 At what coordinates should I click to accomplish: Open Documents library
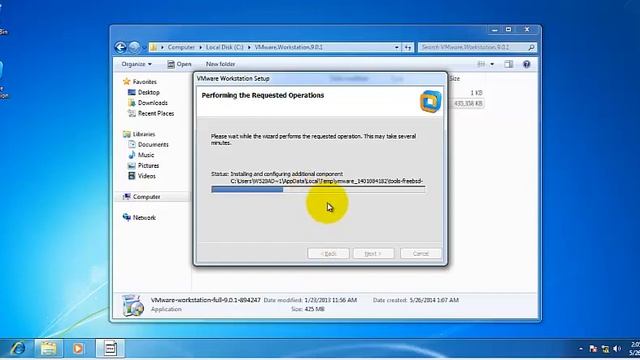point(148,144)
